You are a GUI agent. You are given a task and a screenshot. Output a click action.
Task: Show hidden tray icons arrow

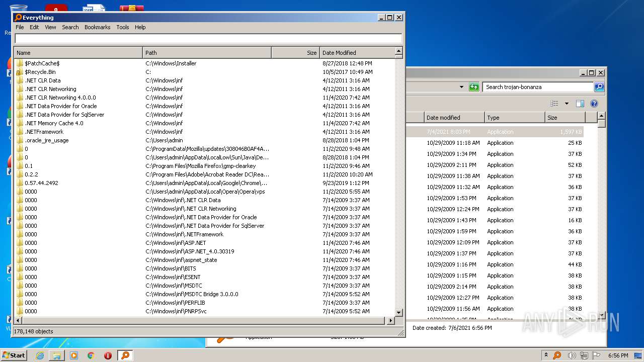546,355
